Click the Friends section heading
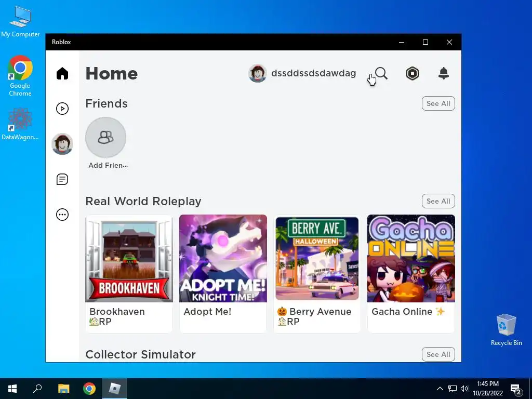 (x=107, y=103)
